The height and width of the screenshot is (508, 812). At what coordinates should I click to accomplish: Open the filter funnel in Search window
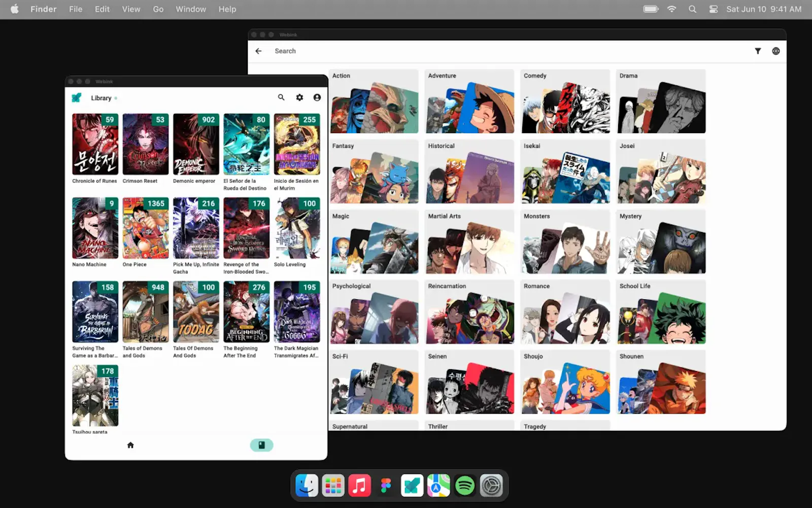click(x=758, y=51)
